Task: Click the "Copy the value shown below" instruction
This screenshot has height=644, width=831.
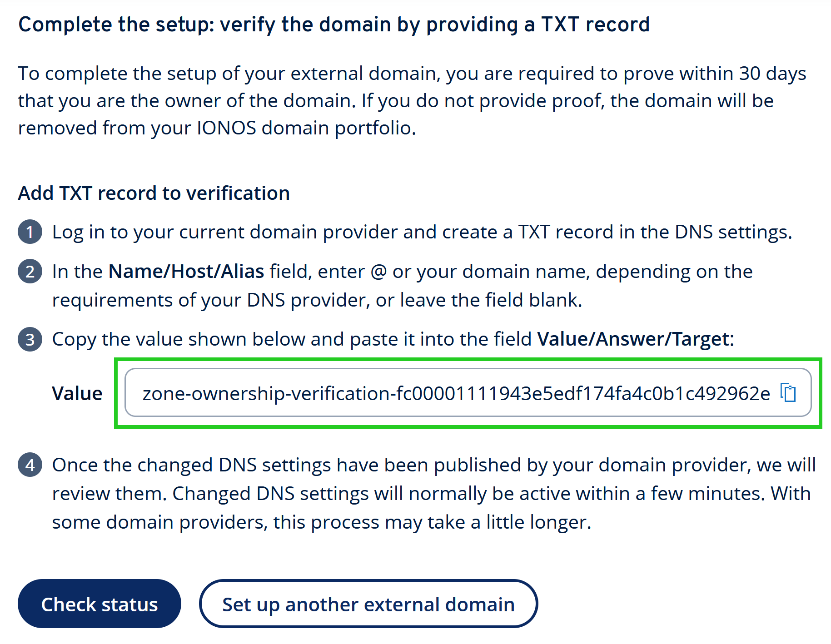Action: (292, 339)
